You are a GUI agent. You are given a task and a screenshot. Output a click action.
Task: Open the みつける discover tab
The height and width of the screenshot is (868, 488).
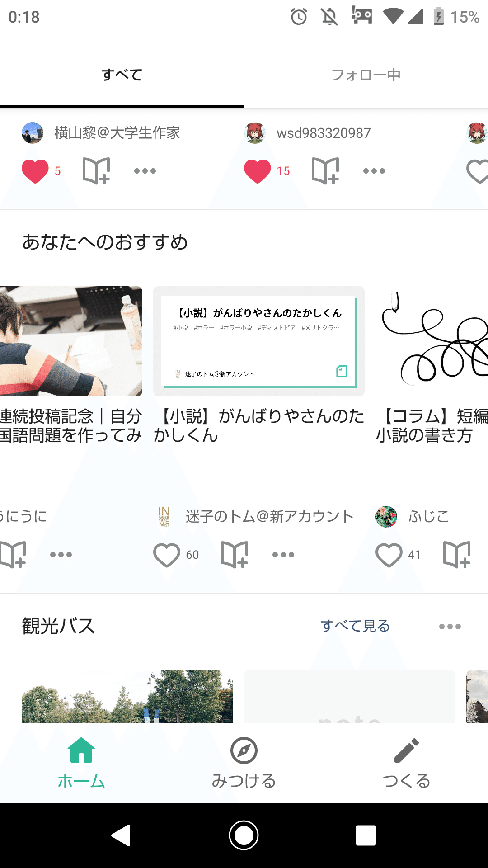coord(244,763)
